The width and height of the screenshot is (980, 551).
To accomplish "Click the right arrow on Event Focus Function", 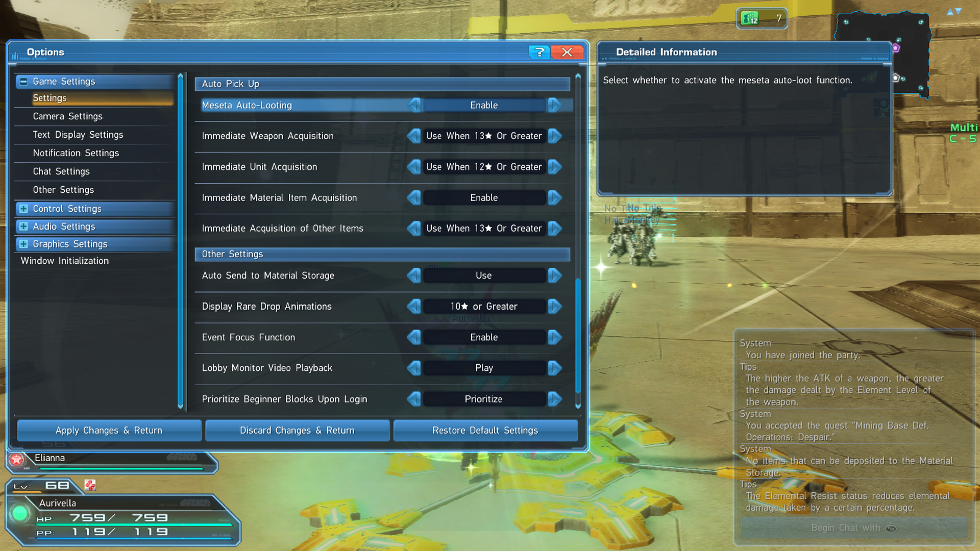I will pyautogui.click(x=555, y=336).
